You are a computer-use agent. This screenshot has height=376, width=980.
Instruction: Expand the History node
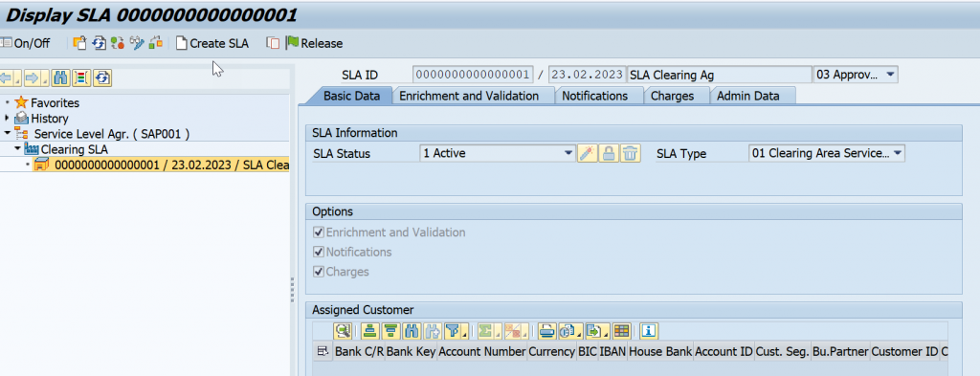7,118
